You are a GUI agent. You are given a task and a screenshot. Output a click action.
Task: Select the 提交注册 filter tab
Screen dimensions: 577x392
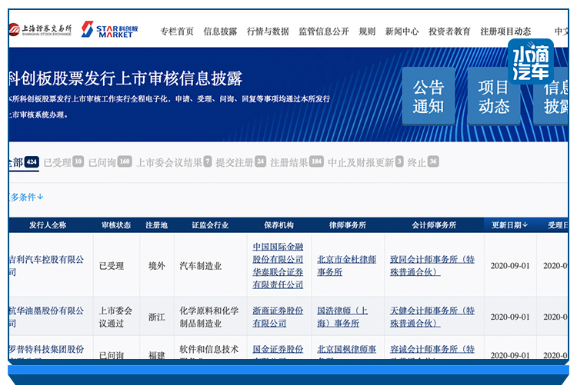[241, 162]
